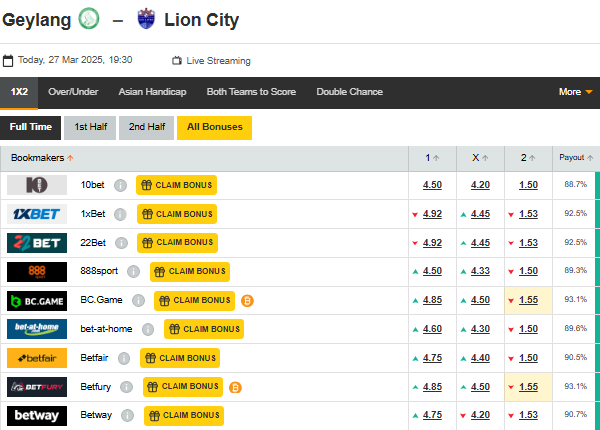This screenshot has height=430, width=600.
Task: Claim the bonus for Betfury
Action: 183,387
